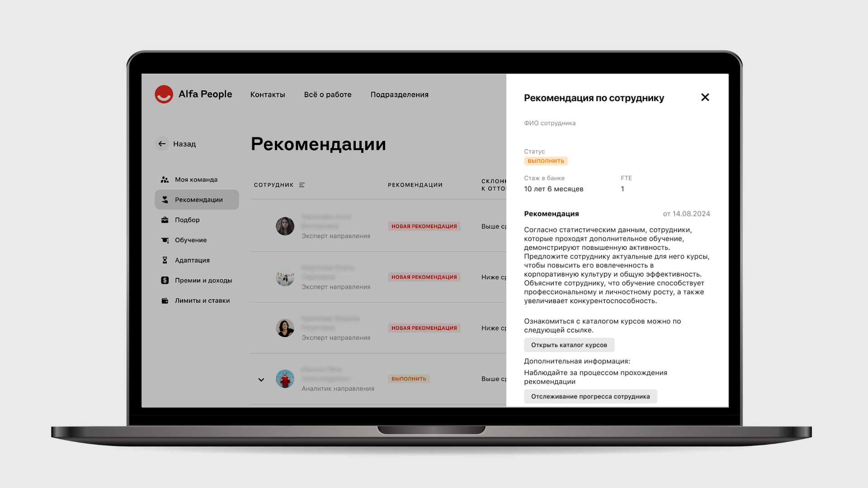Navigate to Подразделения menu item
The image size is (868, 488).
pos(399,94)
